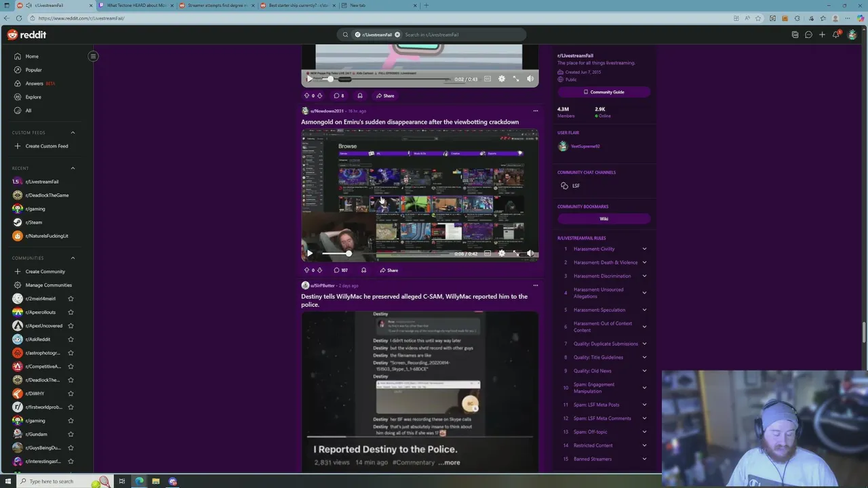868x488 pixels.
Task: Collapse the Recent section
Action: [73, 168]
